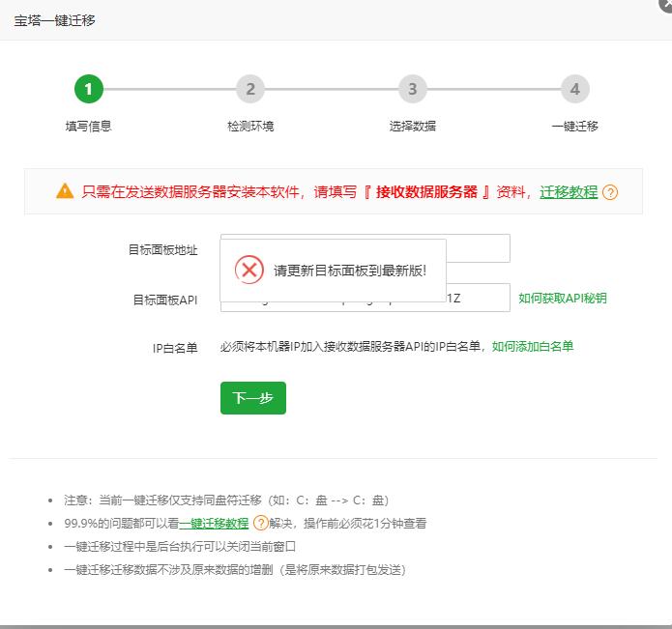Click step 3 circle for 选择数据
Screen dimensions: 672x629
[413, 89]
